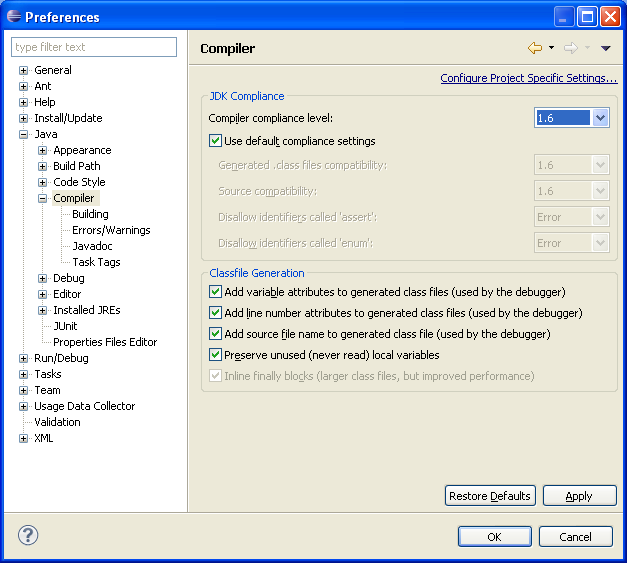Focus the type filter text field
Image resolution: width=627 pixels, height=563 pixels.
94,47
